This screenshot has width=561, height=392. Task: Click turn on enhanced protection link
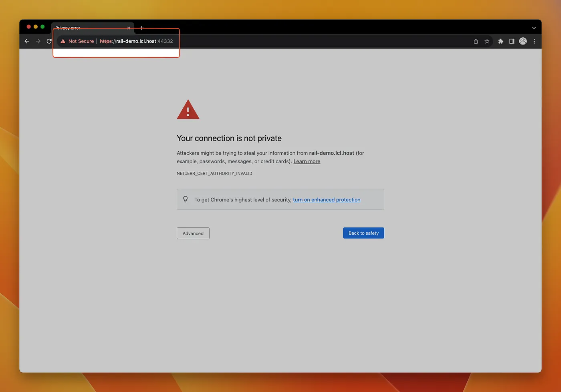(x=326, y=199)
